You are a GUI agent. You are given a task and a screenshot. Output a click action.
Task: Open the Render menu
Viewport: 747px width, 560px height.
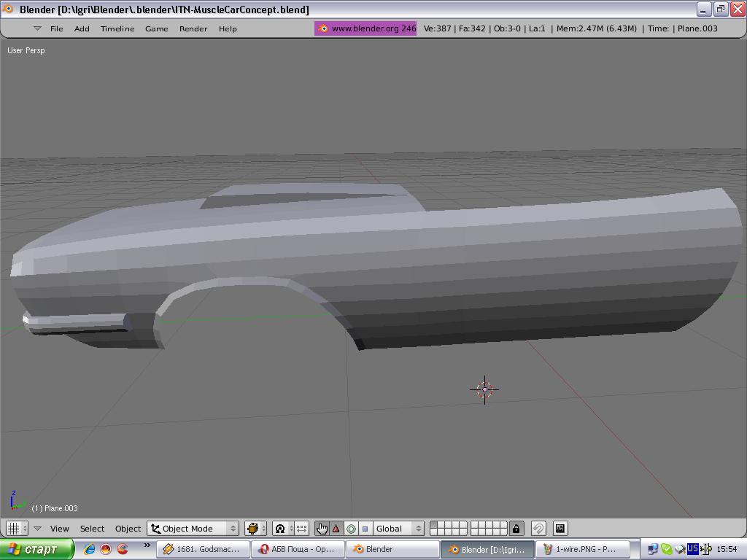point(193,28)
